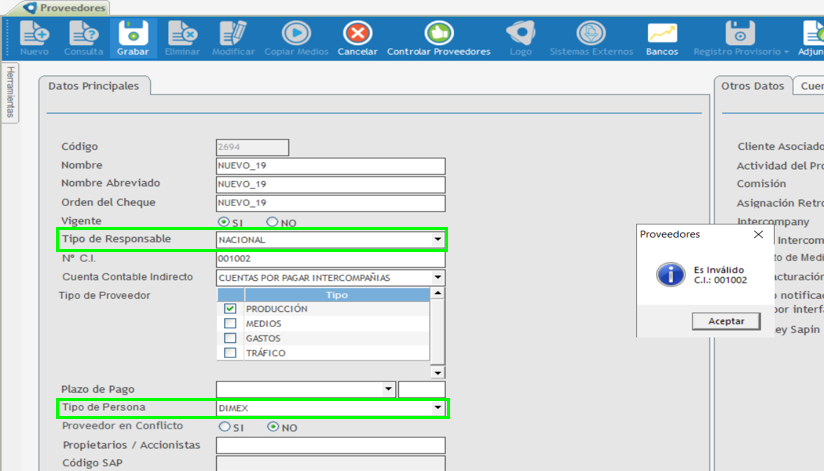Expand the Tipo de Responsable dropdown
This screenshot has height=471, width=824.
click(x=437, y=240)
